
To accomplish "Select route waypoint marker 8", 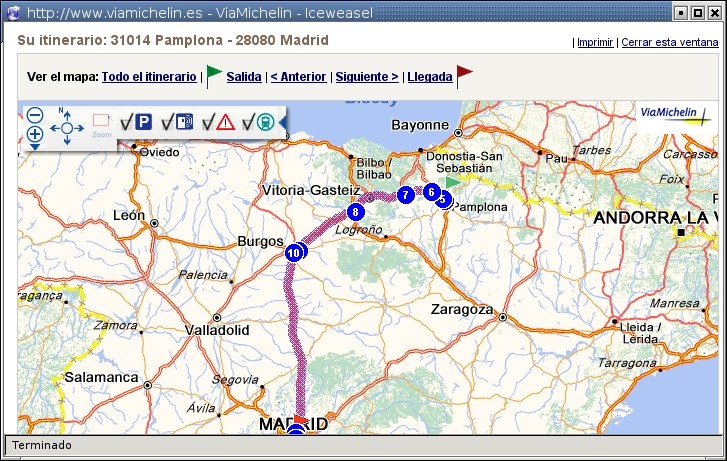I will 355,211.
